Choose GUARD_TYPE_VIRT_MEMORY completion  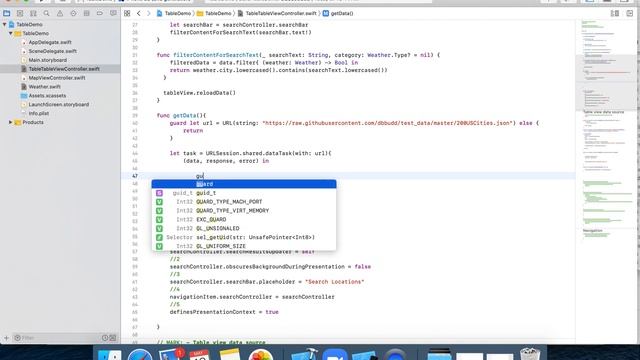[x=244, y=211]
